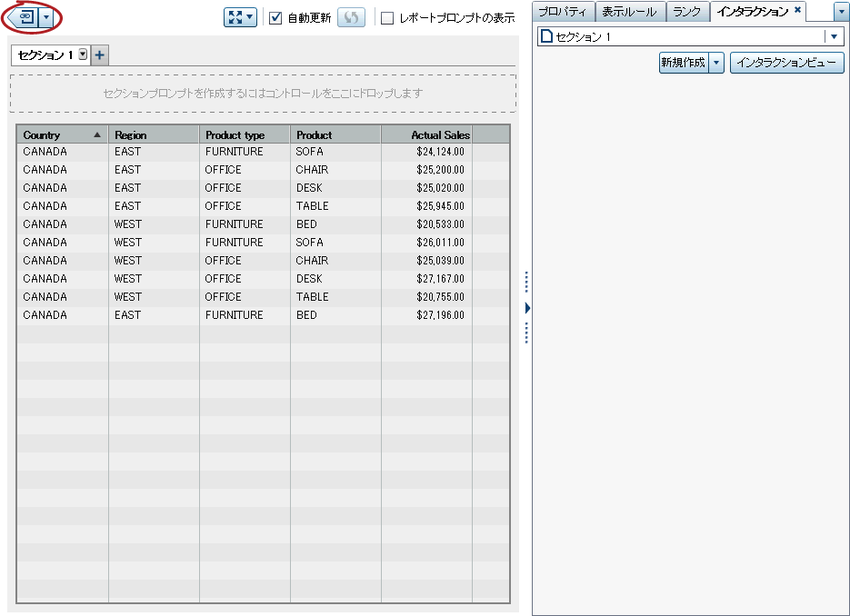Click the back link navigation icon
This screenshot has width=850, height=616.
point(25,17)
